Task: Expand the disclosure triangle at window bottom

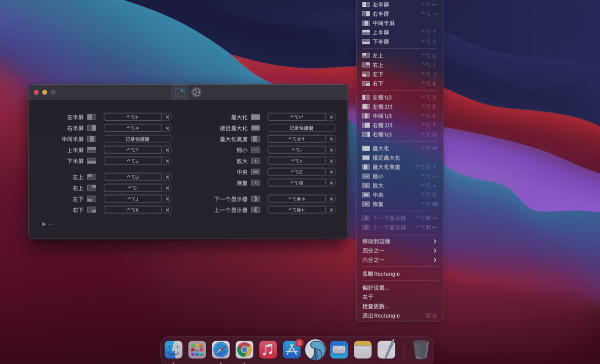Action: click(44, 224)
